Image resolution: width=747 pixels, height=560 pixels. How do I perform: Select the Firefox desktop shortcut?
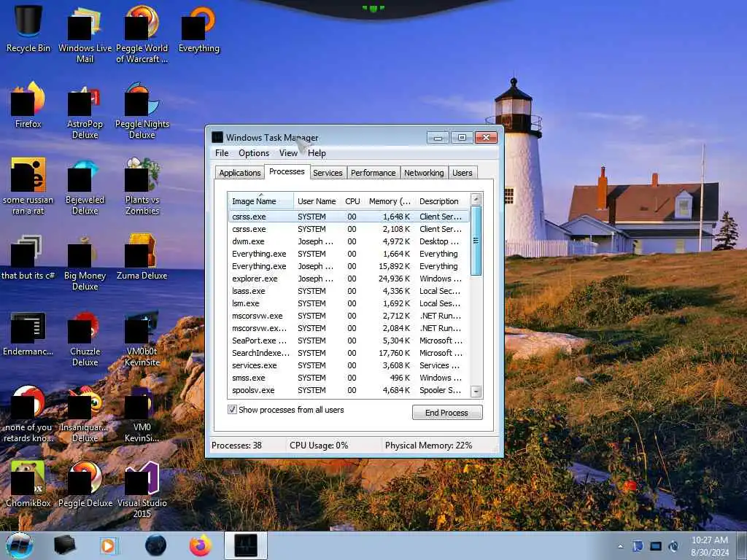click(28, 105)
